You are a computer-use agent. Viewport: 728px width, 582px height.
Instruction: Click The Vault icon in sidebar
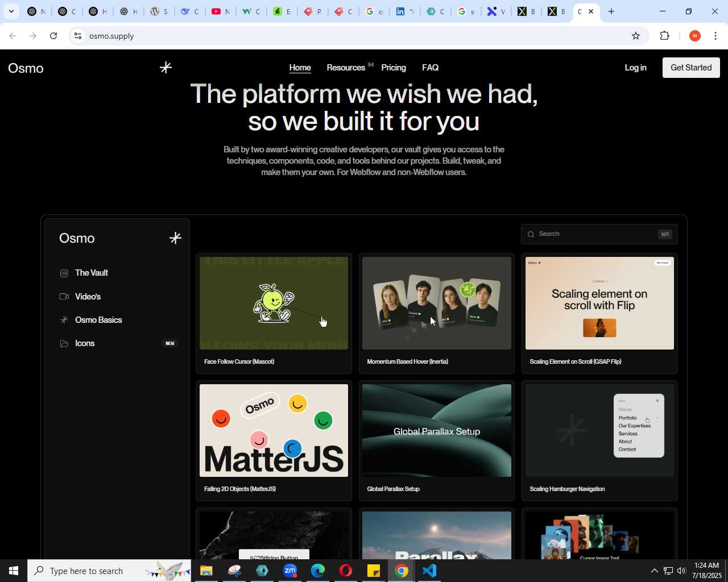[x=64, y=273]
